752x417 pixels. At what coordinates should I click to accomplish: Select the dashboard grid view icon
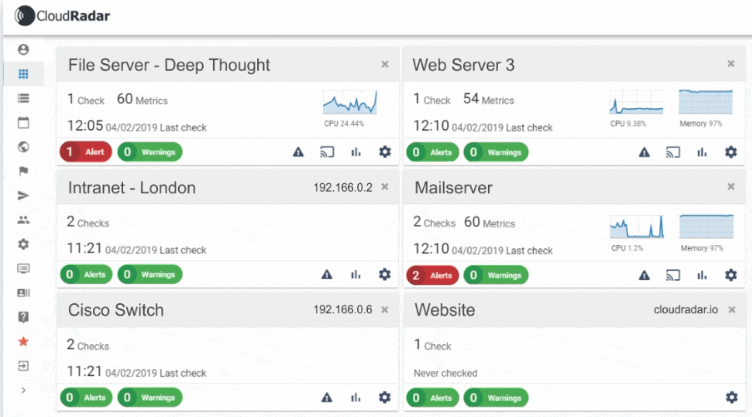(x=23, y=74)
